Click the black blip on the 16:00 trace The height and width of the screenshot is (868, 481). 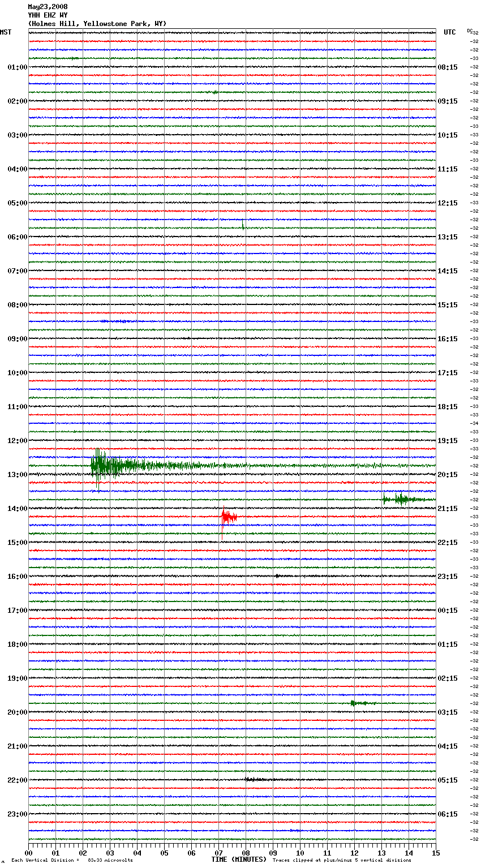pos(277,576)
